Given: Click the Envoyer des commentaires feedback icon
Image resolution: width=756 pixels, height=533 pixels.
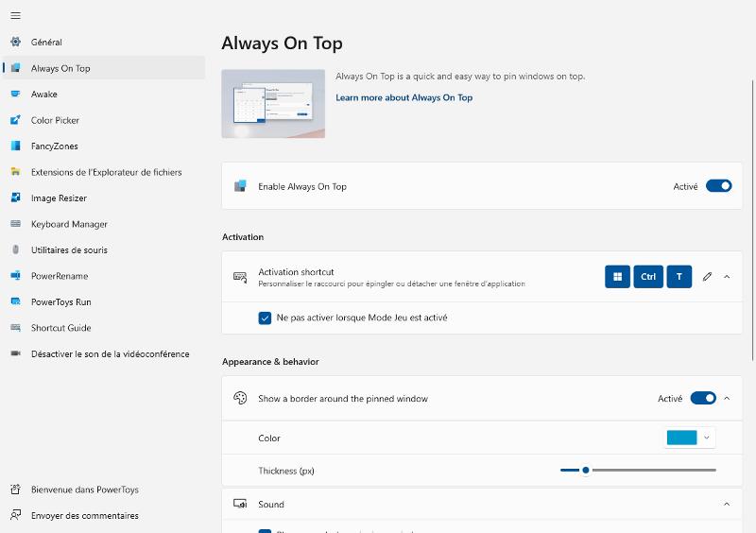Looking at the screenshot, I should 15,515.
